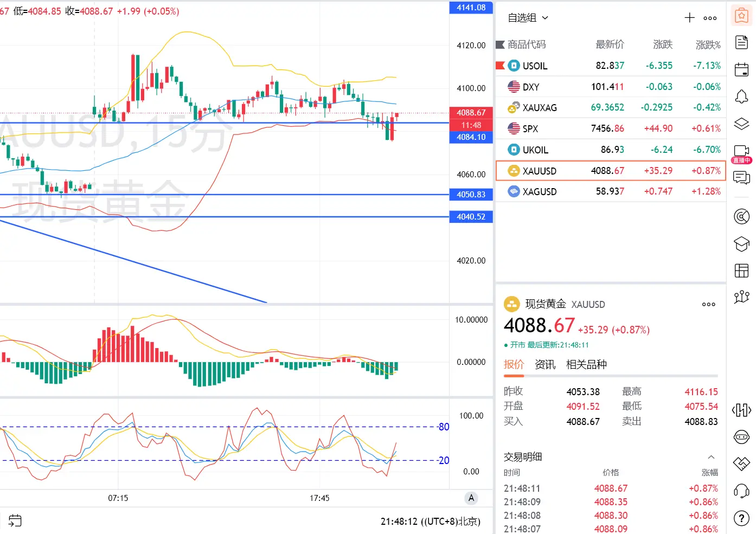
Task: Click the RSI 80 level label
Action: tap(444, 427)
